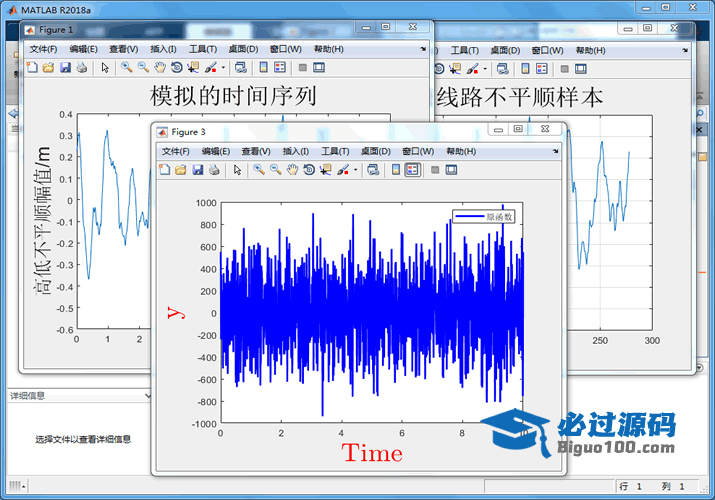Click the red Time x-axis label
Image resolution: width=715 pixels, height=500 pixels.
point(372,453)
